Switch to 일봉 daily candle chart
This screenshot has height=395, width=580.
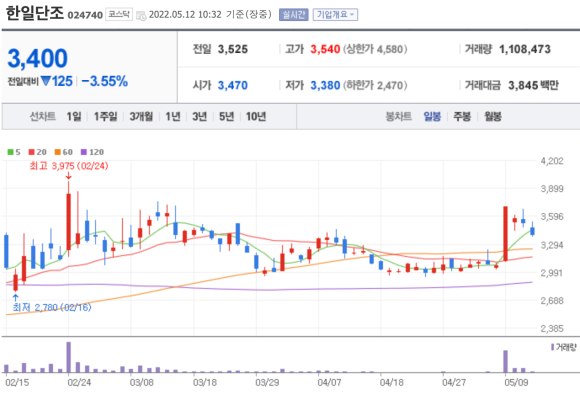click(432, 117)
